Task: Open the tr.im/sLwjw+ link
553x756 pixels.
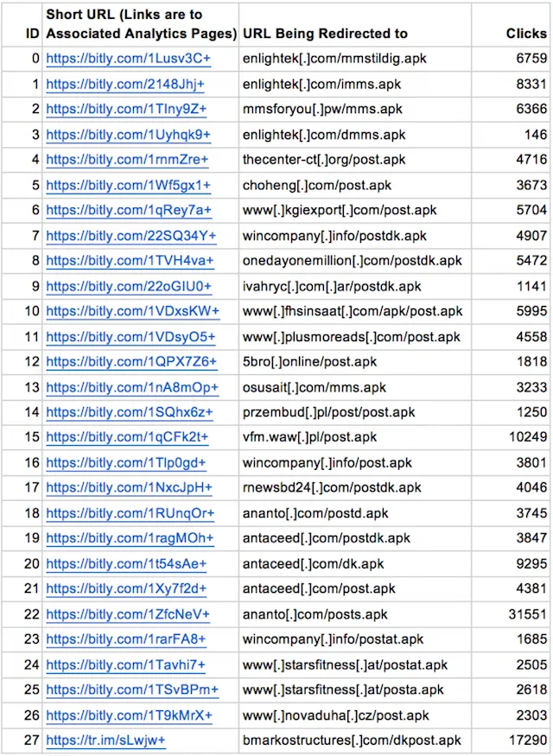Action: [x=106, y=740]
